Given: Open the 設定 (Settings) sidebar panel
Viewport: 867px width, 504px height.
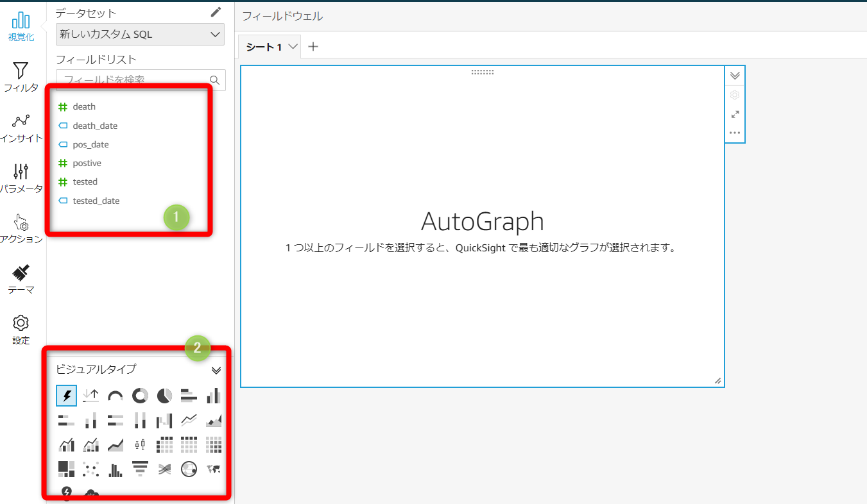Looking at the screenshot, I should coord(21,330).
